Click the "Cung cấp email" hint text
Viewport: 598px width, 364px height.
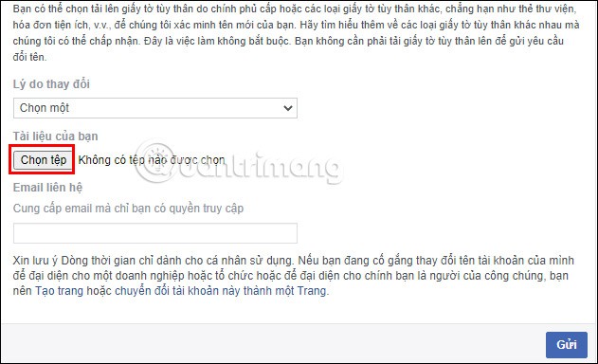click(128, 209)
